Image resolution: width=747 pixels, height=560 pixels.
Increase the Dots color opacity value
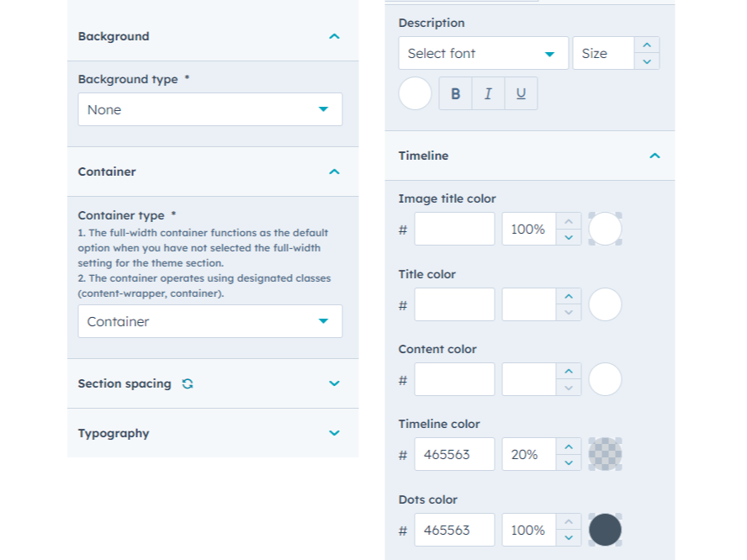click(569, 522)
